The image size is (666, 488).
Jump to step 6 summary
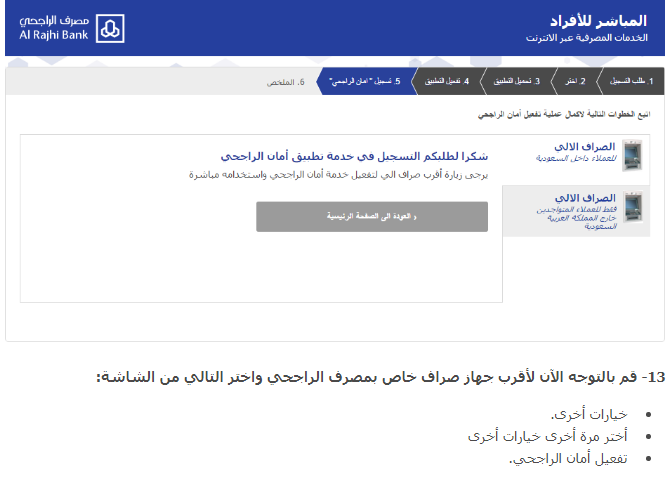286,81
